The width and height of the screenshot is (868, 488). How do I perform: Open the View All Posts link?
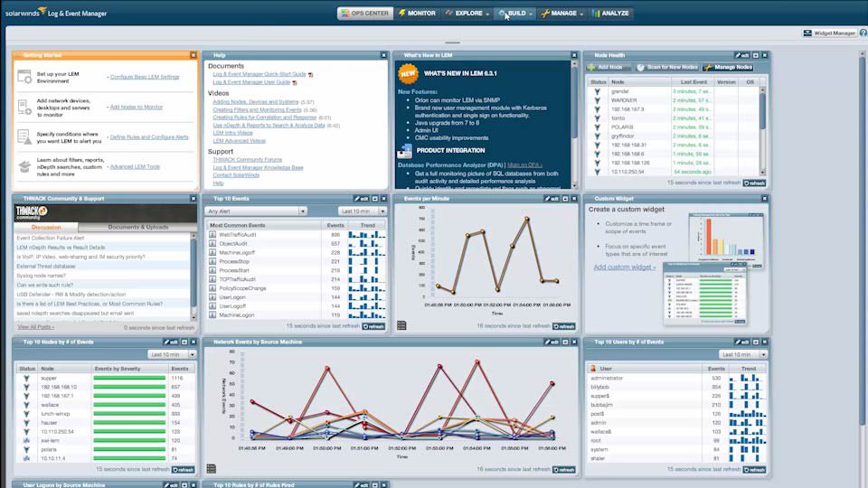[36, 327]
